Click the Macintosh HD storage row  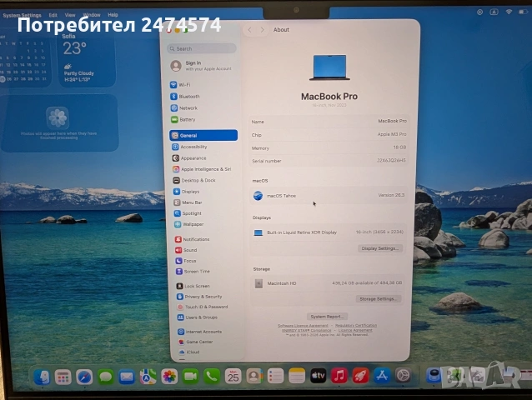(328, 283)
